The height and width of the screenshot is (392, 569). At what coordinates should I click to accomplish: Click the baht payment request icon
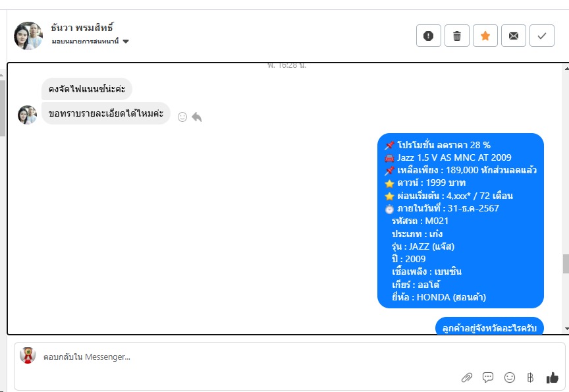click(530, 378)
